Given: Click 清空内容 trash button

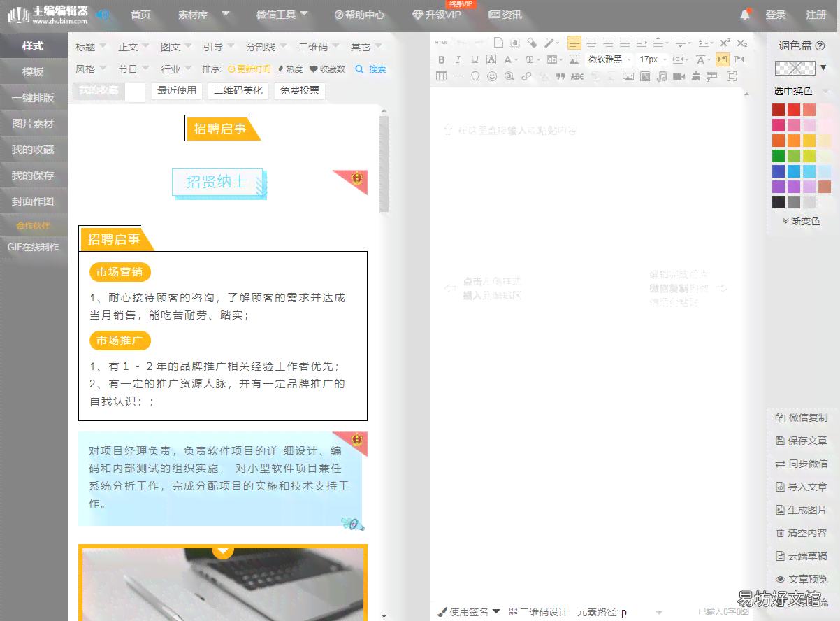Looking at the screenshot, I should [802, 533].
